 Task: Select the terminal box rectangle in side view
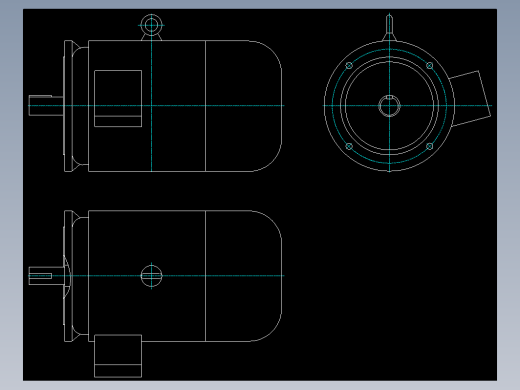118,98
